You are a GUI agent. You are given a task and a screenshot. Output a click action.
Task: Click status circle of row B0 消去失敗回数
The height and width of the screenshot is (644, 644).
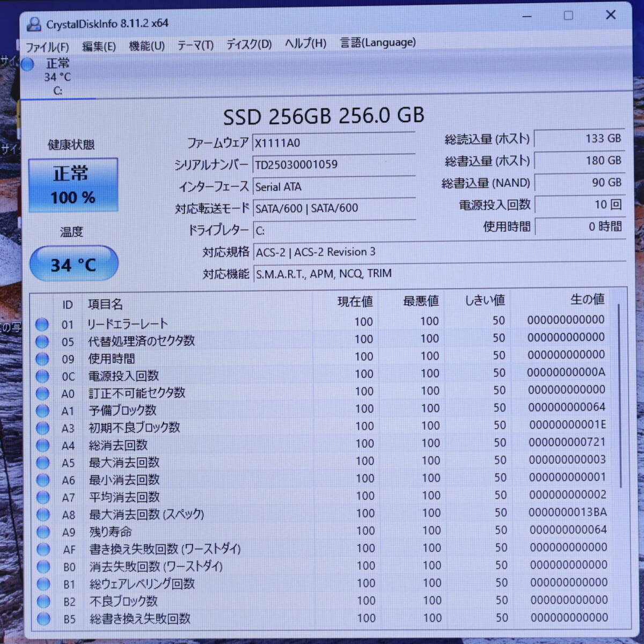tap(43, 567)
